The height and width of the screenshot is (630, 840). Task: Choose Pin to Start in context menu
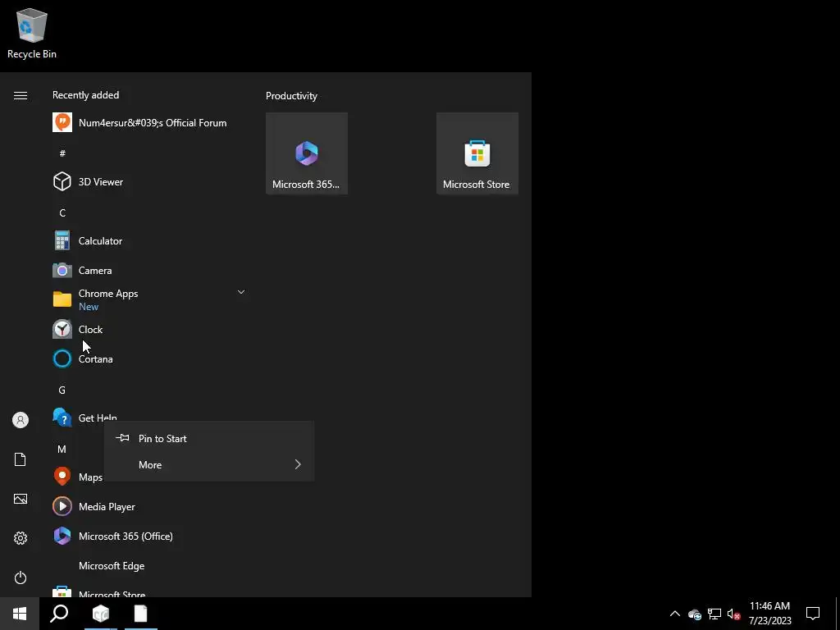click(x=209, y=438)
